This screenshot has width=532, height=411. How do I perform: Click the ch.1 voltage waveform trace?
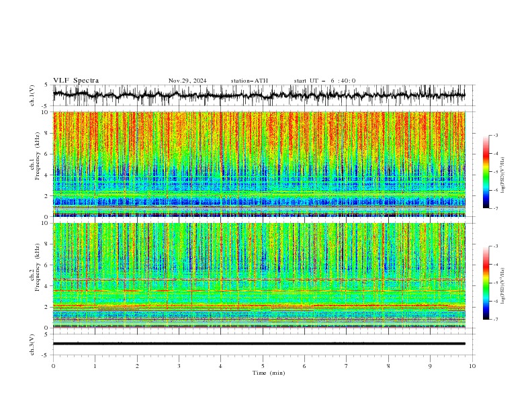(x=259, y=95)
